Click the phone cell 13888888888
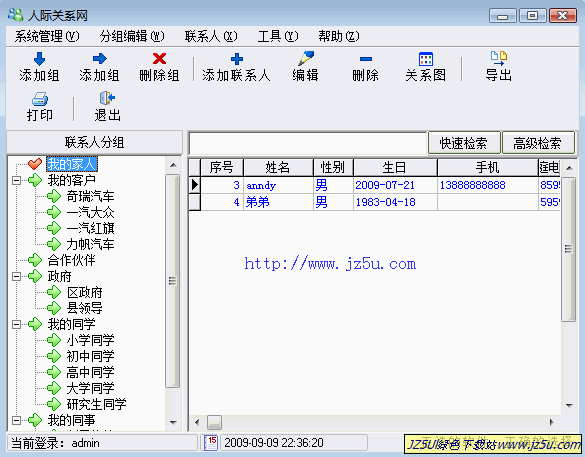Image resolution: width=585 pixels, height=457 pixels. click(488, 185)
